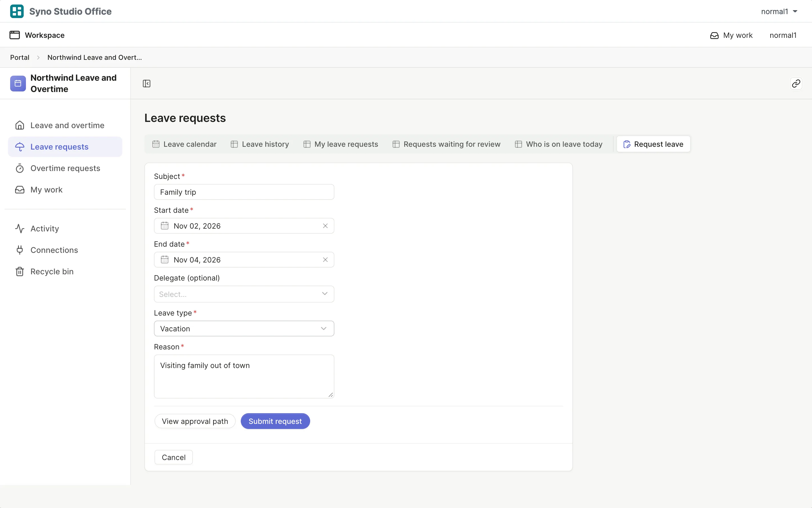Viewport: 812px width, 508px height.
Task: Click the Start date field Nov 02, 2026
Action: [x=244, y=226]
